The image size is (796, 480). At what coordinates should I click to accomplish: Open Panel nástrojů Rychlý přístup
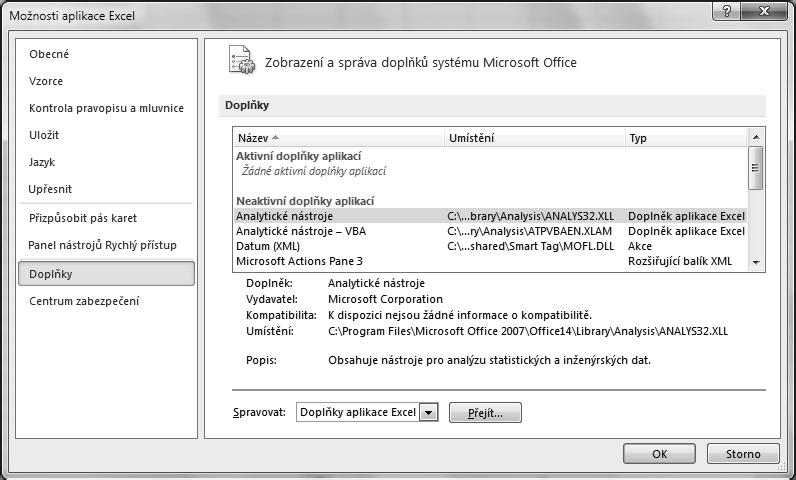(x=103, y=245)
